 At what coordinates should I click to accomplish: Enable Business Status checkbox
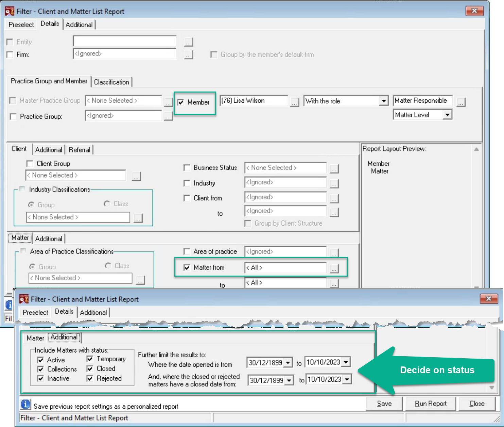[187, 168]
